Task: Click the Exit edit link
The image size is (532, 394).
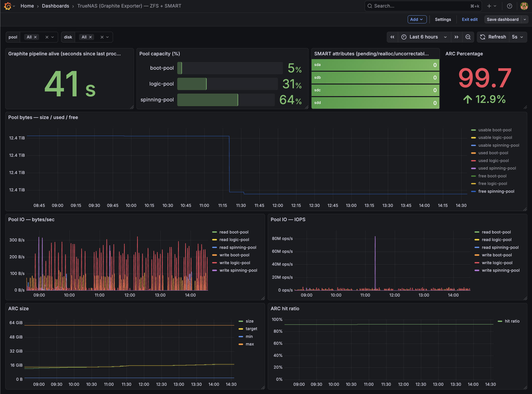Action: (470, 19)
